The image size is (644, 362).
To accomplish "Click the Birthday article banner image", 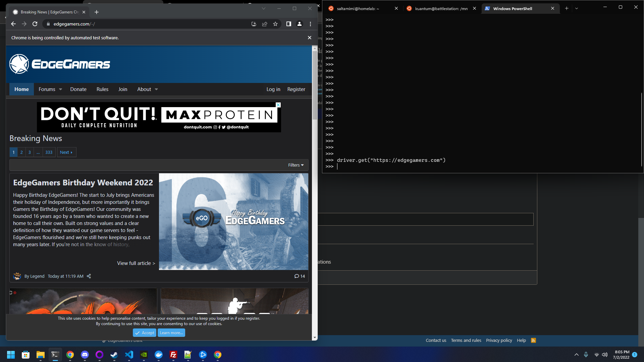I will pos(233,222).
